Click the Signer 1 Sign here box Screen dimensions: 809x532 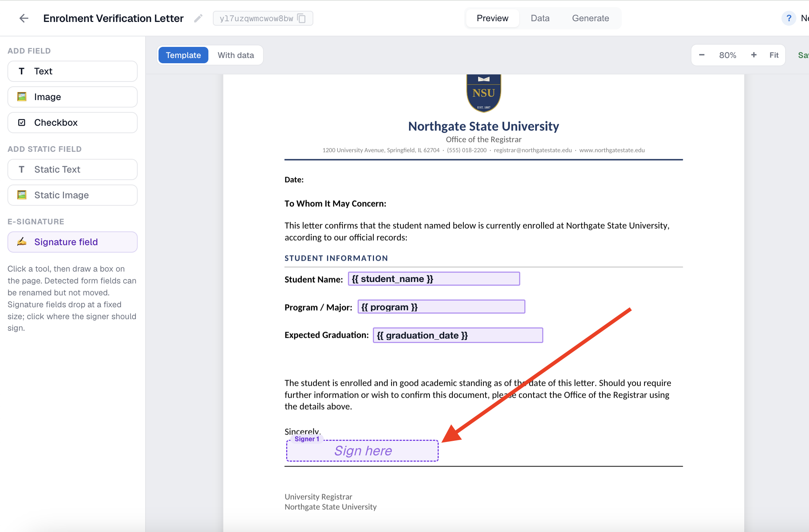point(362,451)
